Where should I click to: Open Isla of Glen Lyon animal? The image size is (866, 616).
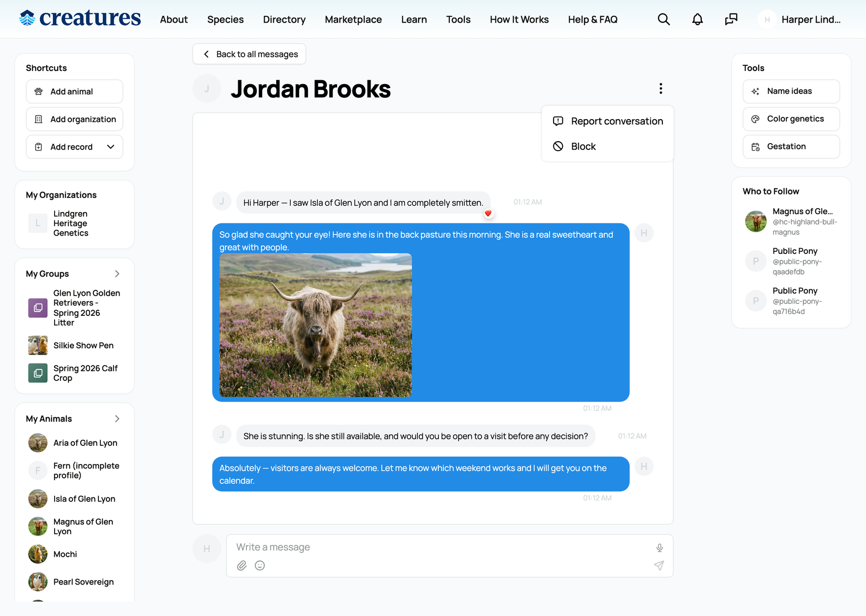[74, 499]
